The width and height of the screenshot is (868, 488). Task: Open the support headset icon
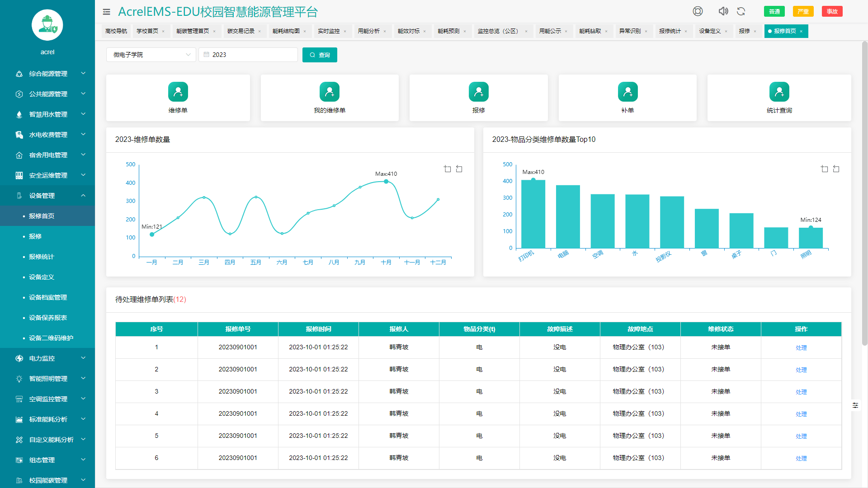(x=698, y=11)
